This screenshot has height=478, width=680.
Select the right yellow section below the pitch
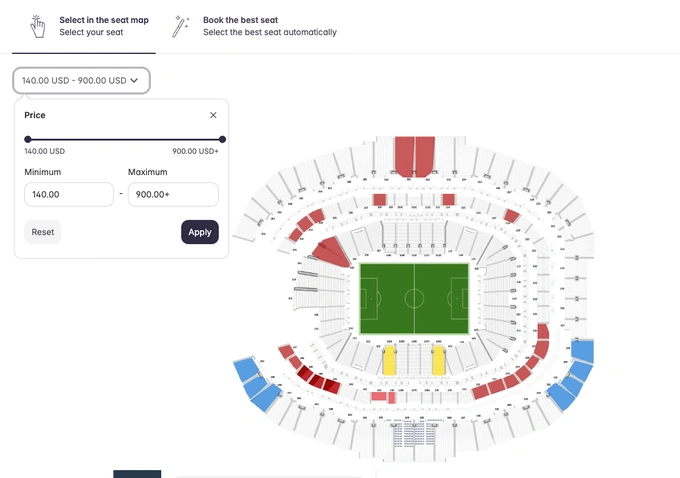(438, 360)
